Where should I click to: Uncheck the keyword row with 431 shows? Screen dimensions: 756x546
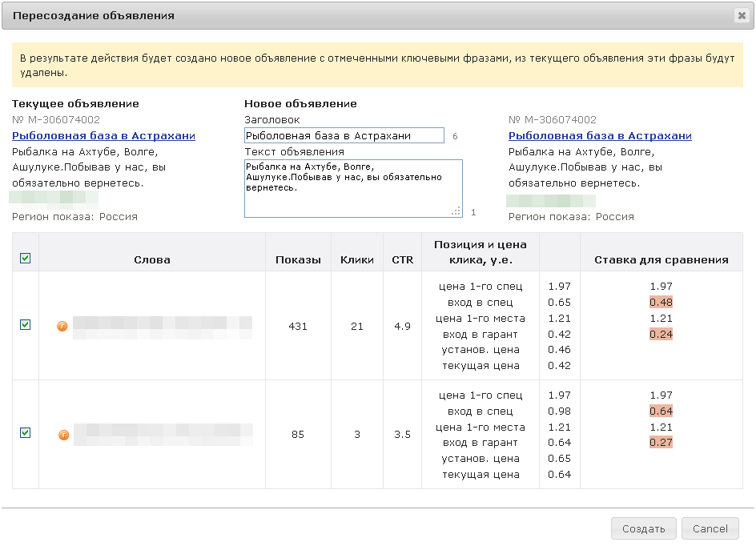(x=25, y=325)
